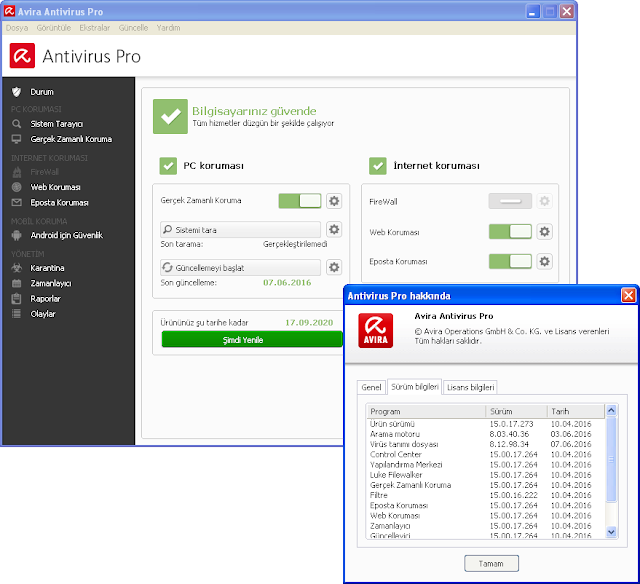Click the Web Koruması globe icon
This screenshot has width=640, height=584.
tap(16, 187)
